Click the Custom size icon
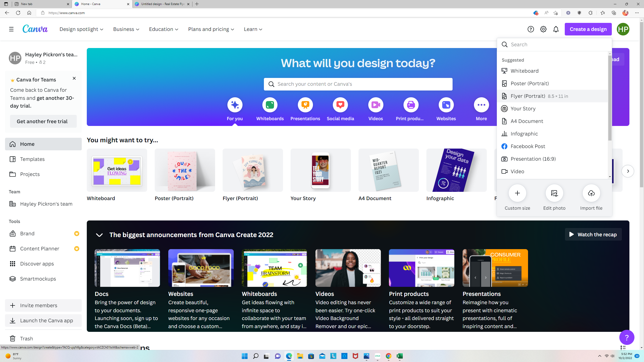The height and width of the screenshot is (362, 644). tap(517, 193)
